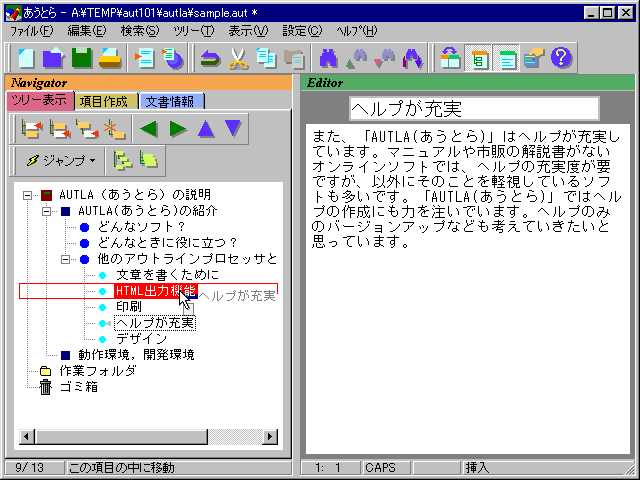Click inside the Editor text body
Image resolution: width=640 pixels, height=480 pixels.
click(x=467, y=289)
